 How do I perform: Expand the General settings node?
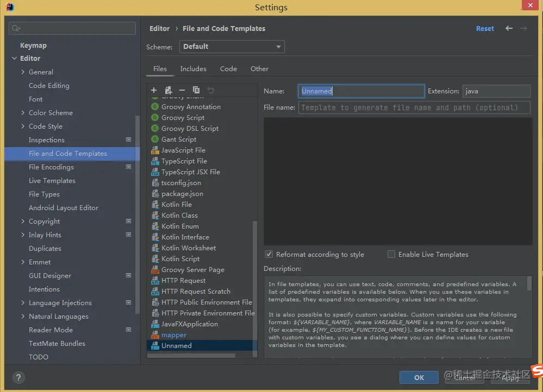pyautogui.click(x=23, y=72)
